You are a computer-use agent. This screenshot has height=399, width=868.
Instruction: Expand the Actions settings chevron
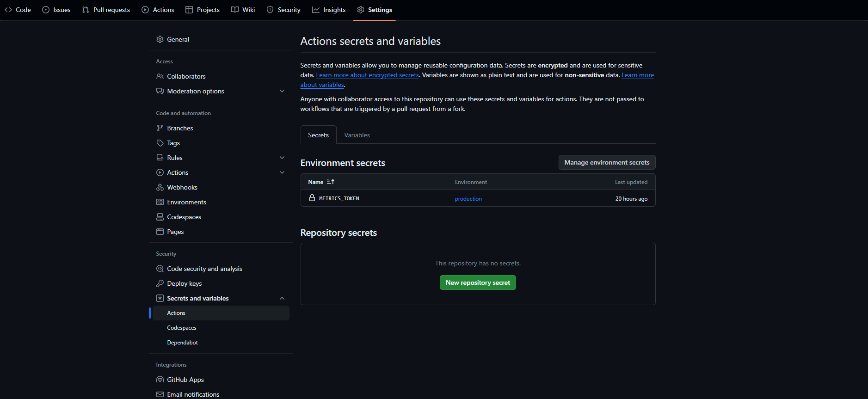(282, 172)
